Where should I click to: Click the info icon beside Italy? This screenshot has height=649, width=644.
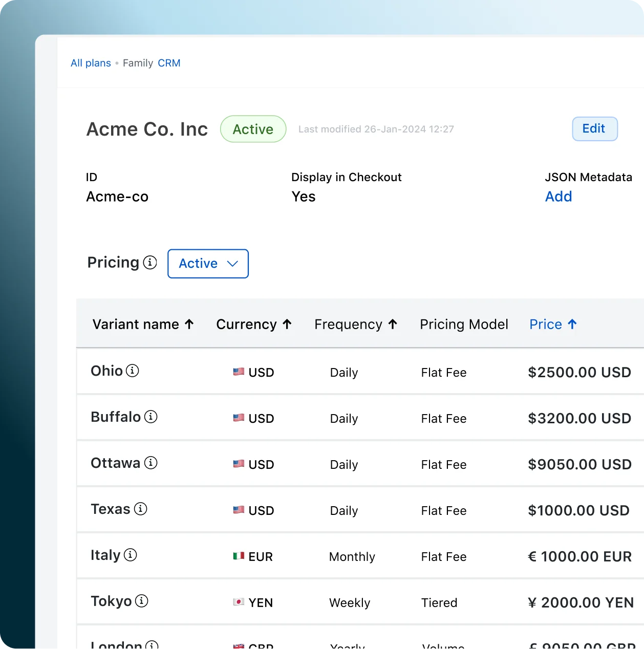[x=131, y=555]
